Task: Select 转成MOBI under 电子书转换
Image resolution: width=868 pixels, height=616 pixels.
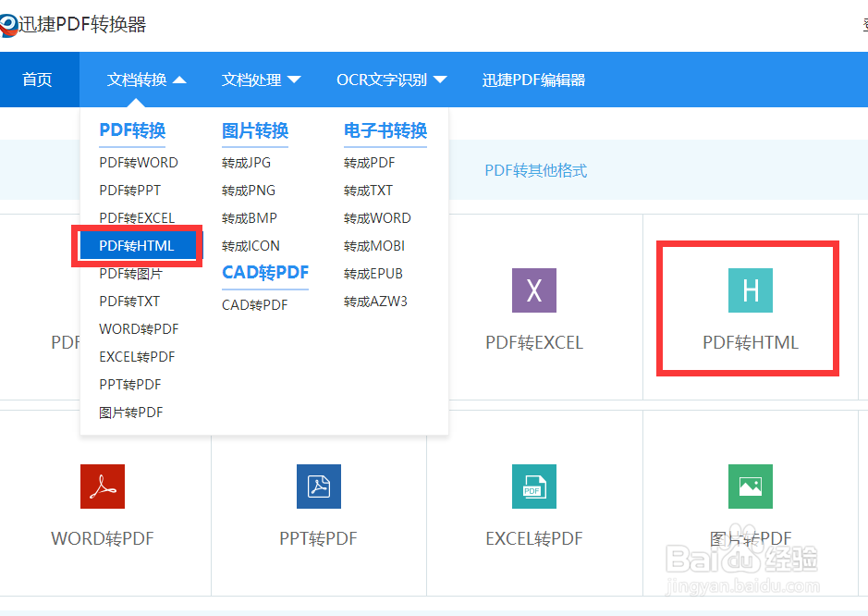Action: click(x=373, y=245)
